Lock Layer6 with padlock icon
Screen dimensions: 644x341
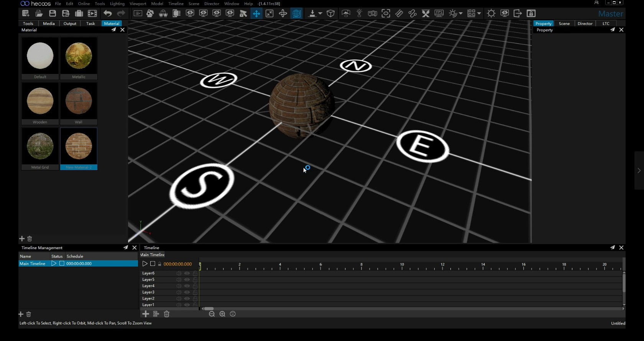195,273
